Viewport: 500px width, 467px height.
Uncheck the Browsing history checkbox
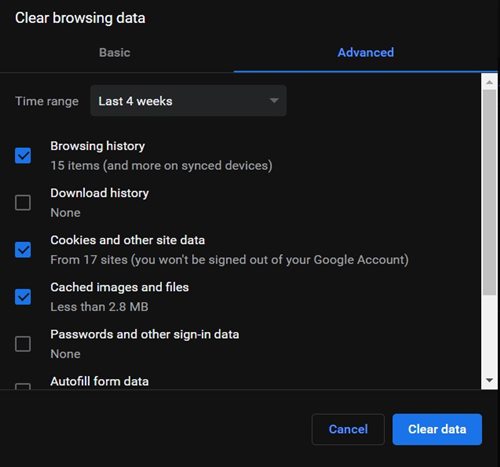coord(23,156)
